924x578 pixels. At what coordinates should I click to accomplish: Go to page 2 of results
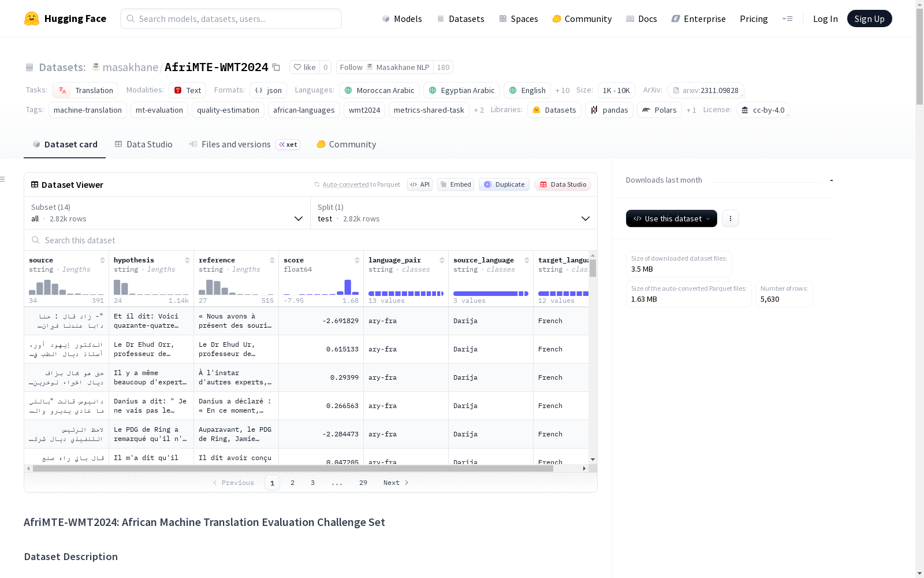(292, 483)
